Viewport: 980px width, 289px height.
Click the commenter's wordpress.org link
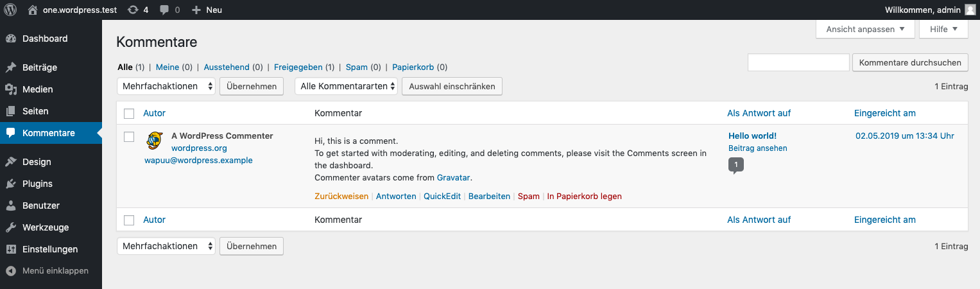199,148
